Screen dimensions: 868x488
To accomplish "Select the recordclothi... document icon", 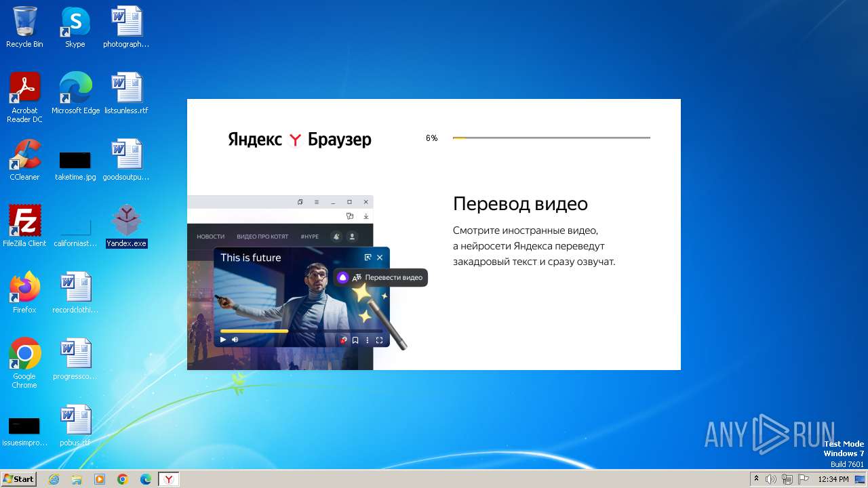I will tap(75, 292).
